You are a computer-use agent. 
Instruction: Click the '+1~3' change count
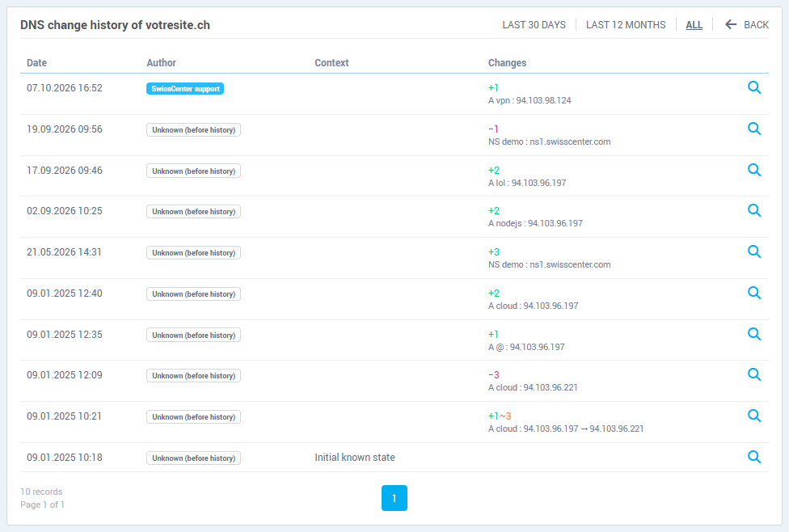click(500, 416)
